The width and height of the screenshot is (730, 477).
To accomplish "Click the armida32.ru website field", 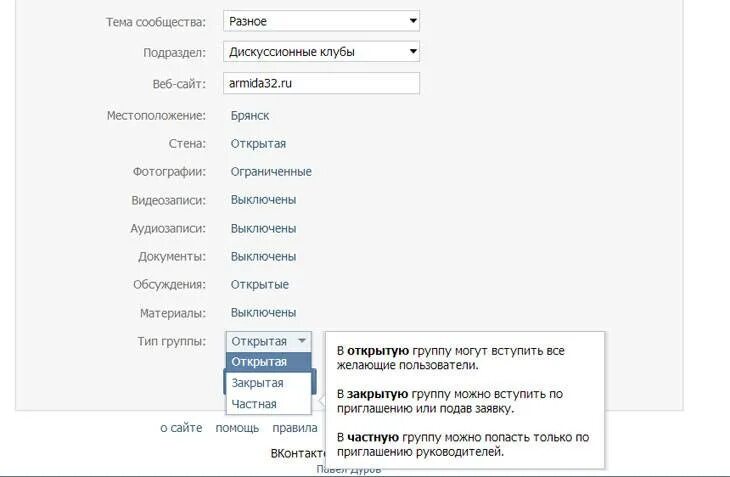I will coord(321,83).
